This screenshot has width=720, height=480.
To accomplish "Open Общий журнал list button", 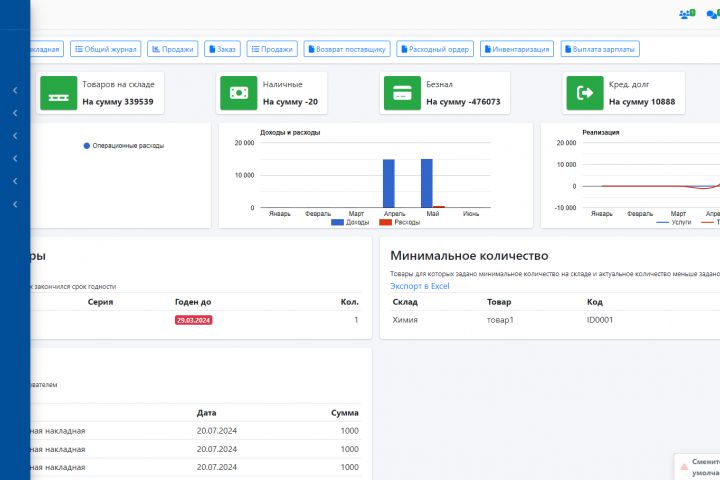I will [x=106, y=49].
